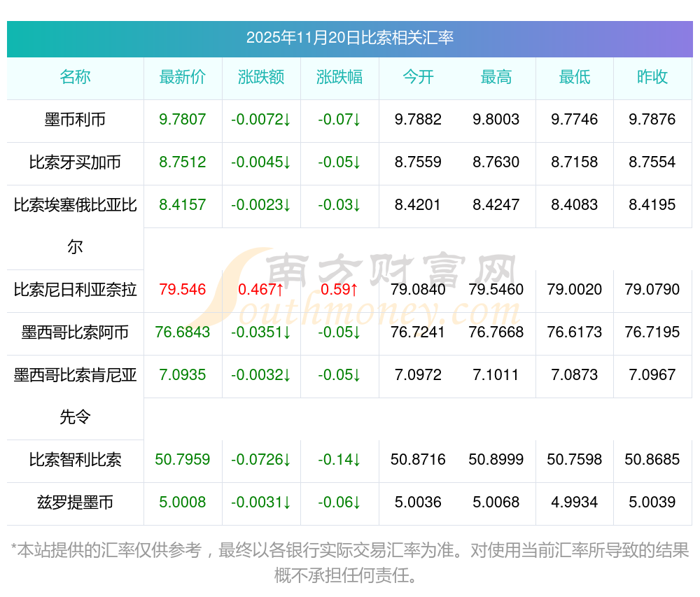Click the 比索埃塞俄比亚比尔 row name
The height and width of the screenshot is (597, 700).
pos(75,226)
